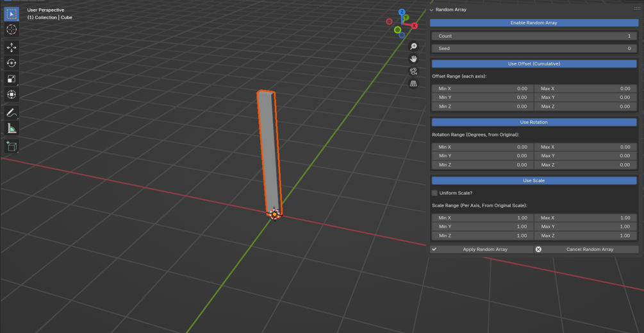Click Cancel Random Array button
Viewport: 644px width, 333px height.
click(586, 249)
